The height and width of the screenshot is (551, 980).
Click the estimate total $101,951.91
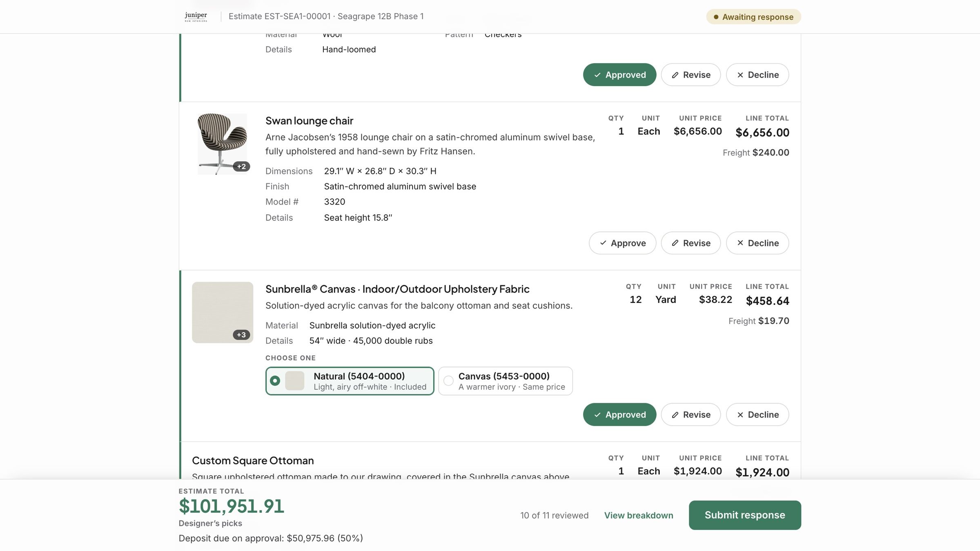click(231, 507)
